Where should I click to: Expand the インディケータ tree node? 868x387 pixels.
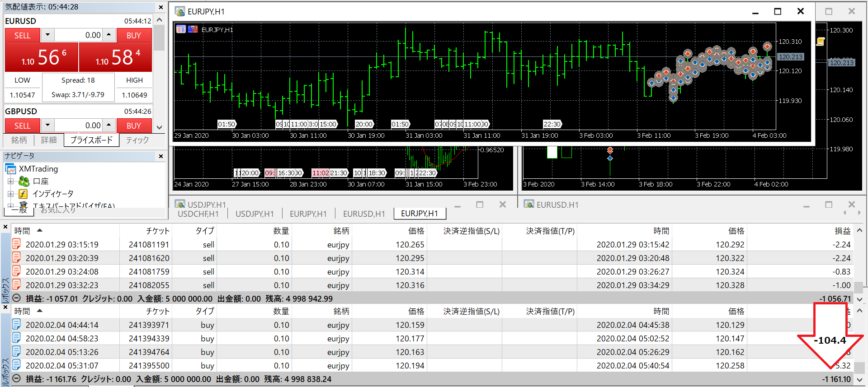10,194
